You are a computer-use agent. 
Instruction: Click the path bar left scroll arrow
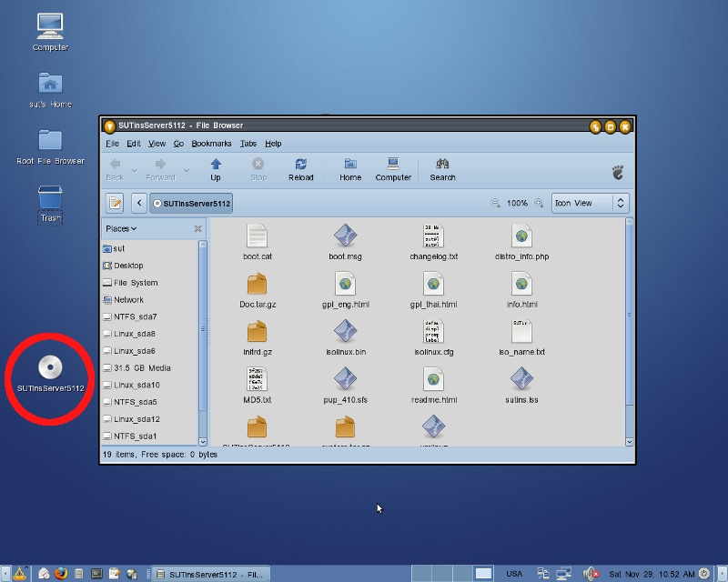(x=139, y=204)
